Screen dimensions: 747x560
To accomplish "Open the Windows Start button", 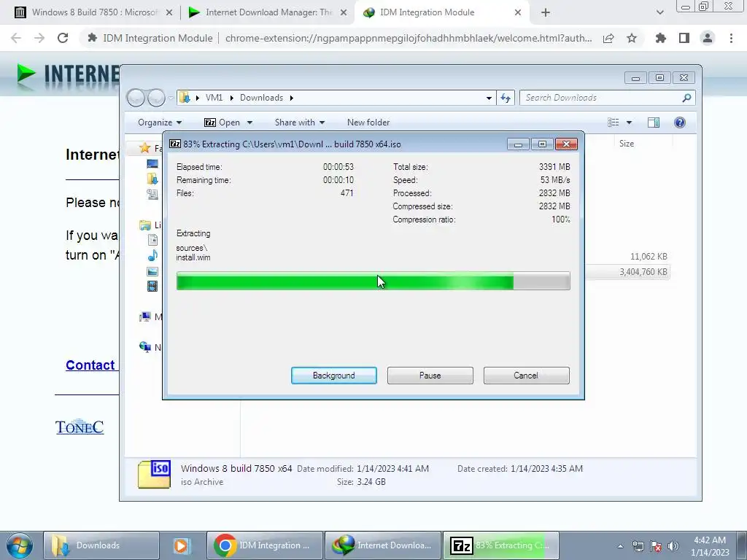I will point(20,545).
